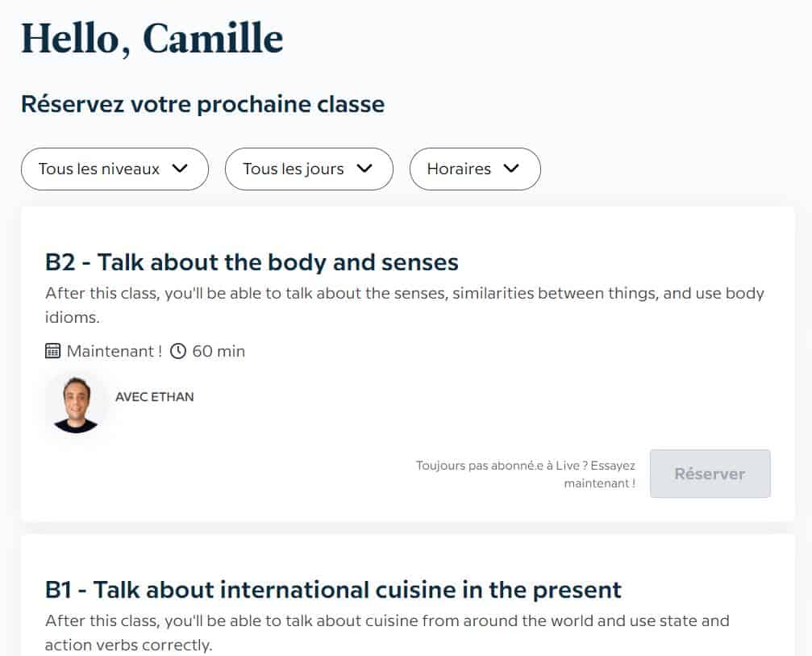812x656 pixels.
Task: Open the B1 international cuisine class title
Action: pos(333,589)
